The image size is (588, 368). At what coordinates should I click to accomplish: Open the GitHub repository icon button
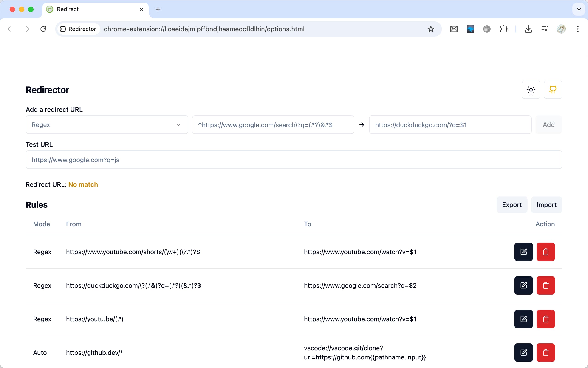553,90
